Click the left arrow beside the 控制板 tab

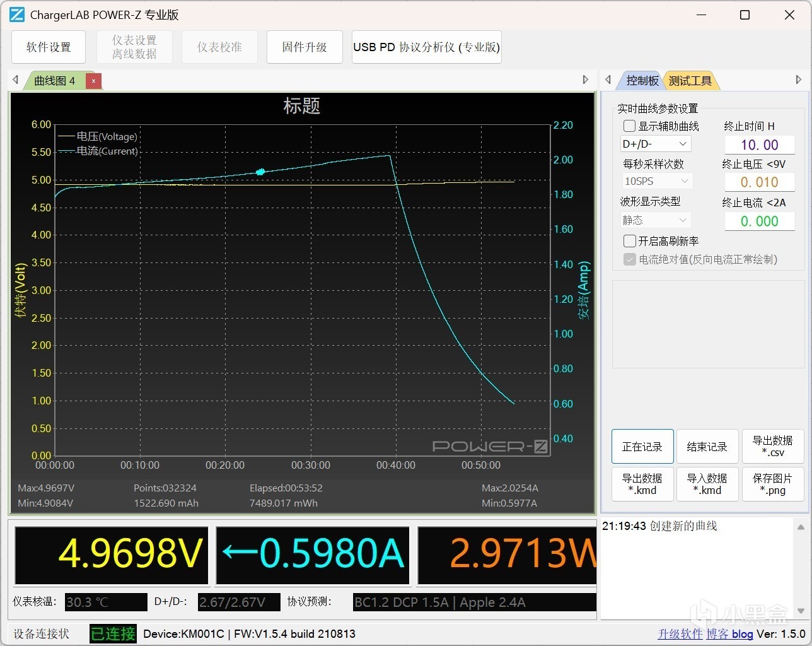point(608,79)
